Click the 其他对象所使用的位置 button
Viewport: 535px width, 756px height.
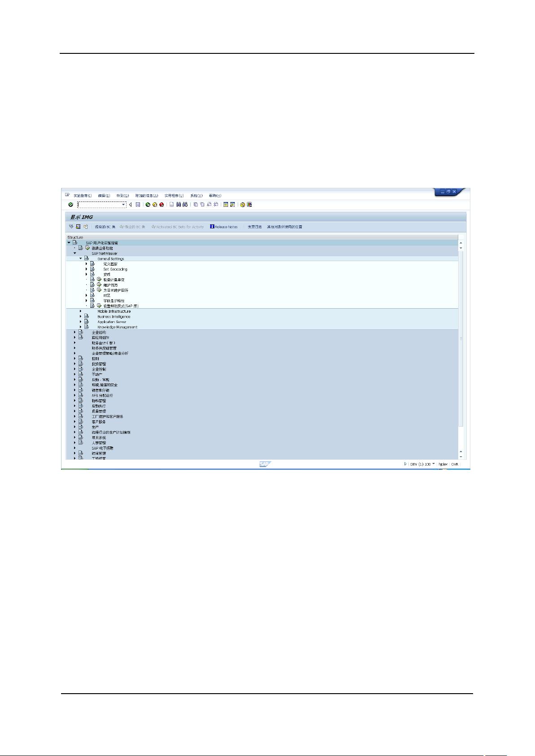pos(285,227)
